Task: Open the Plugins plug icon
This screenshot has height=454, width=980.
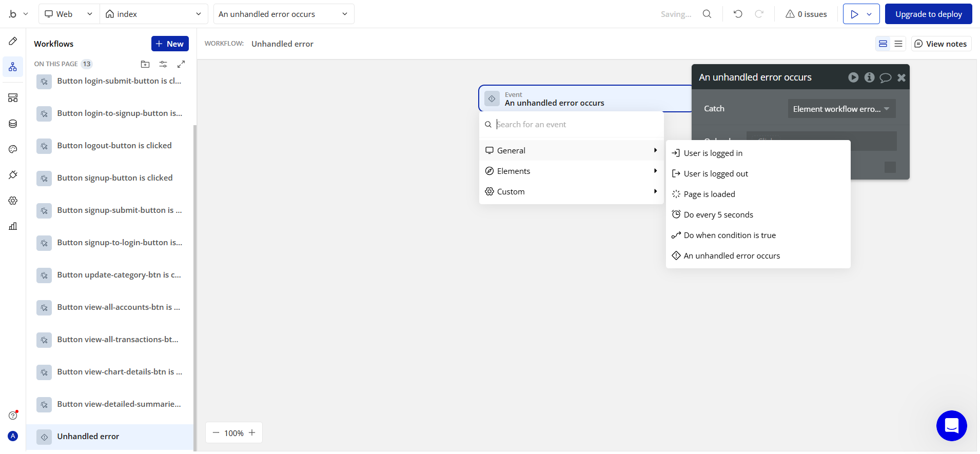Action: pyautogui.click(x=13, y=175)
